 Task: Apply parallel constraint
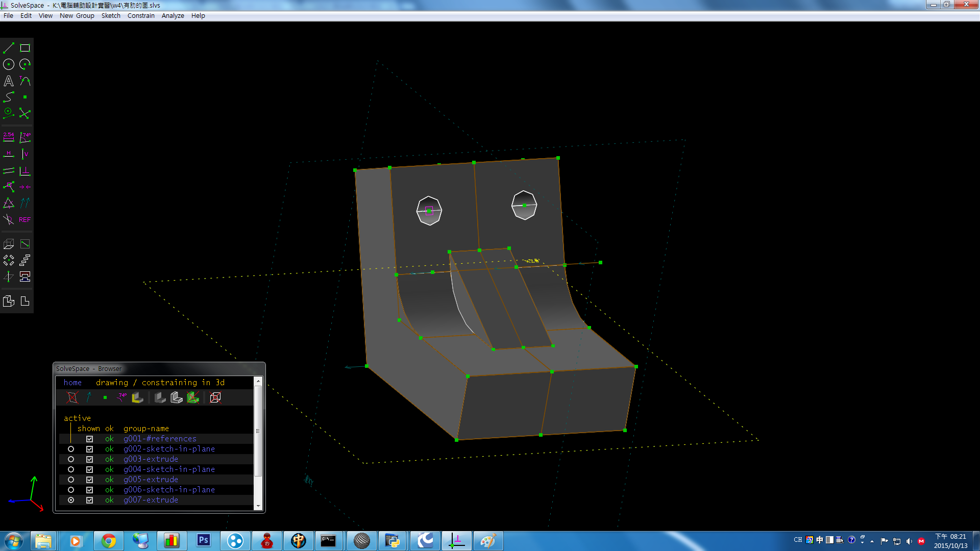9,170
